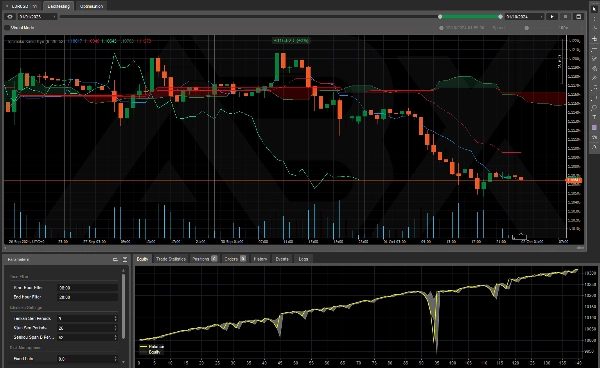Click the left handle of green date range slider
Image resolution: width=600 pixels, height=368 pixels.
click(440, 16)
